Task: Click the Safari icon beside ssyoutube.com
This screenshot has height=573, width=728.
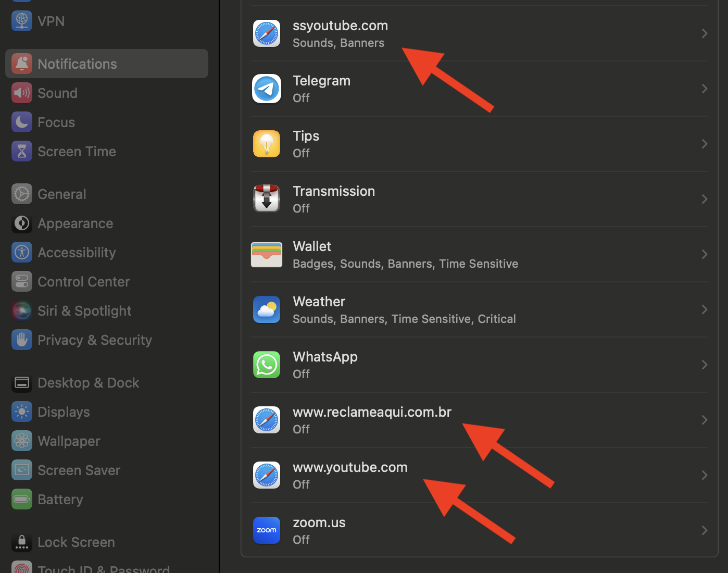Action: pyautogui.click(x=267, y=33)
